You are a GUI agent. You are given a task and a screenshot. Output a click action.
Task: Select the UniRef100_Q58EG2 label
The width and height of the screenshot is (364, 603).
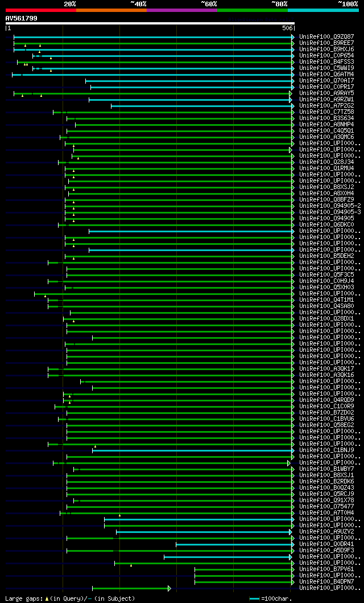click(x=327, y=425)
